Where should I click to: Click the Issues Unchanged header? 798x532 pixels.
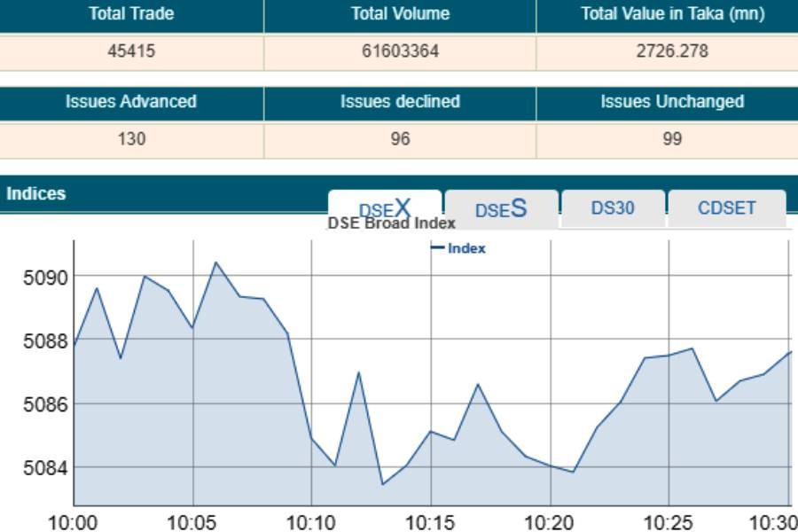pyautogui.click(x=672, y=102)
